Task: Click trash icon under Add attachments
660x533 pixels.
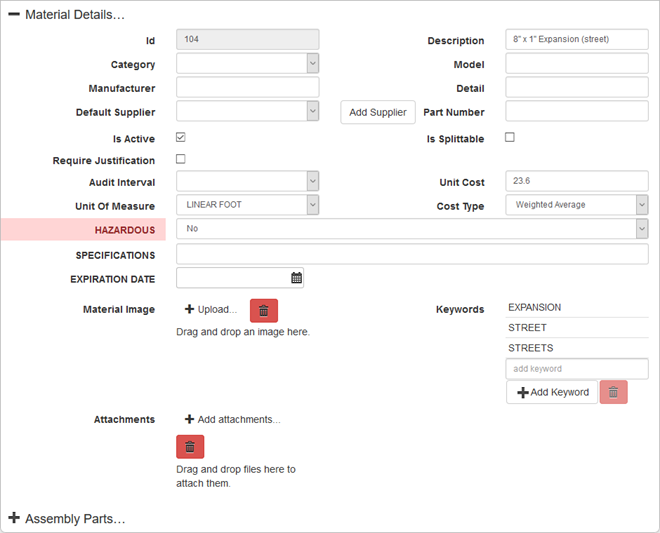Action: [x=190, y=447]
